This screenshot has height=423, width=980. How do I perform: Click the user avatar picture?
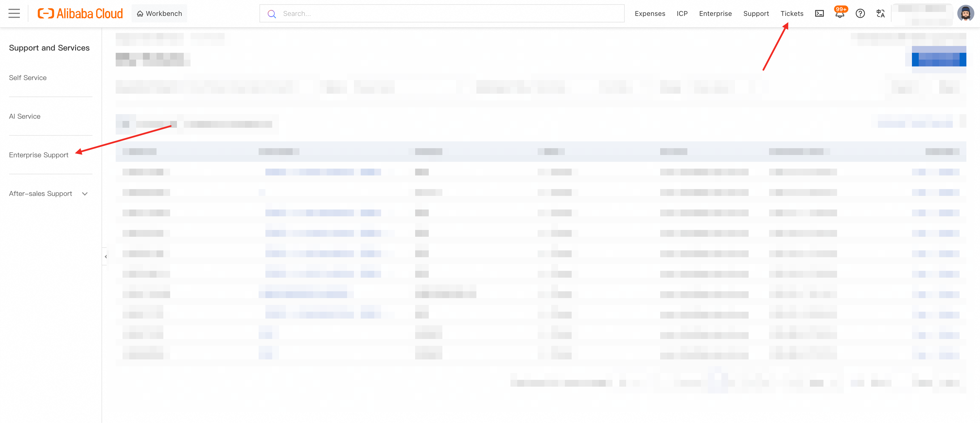point(965,14)
